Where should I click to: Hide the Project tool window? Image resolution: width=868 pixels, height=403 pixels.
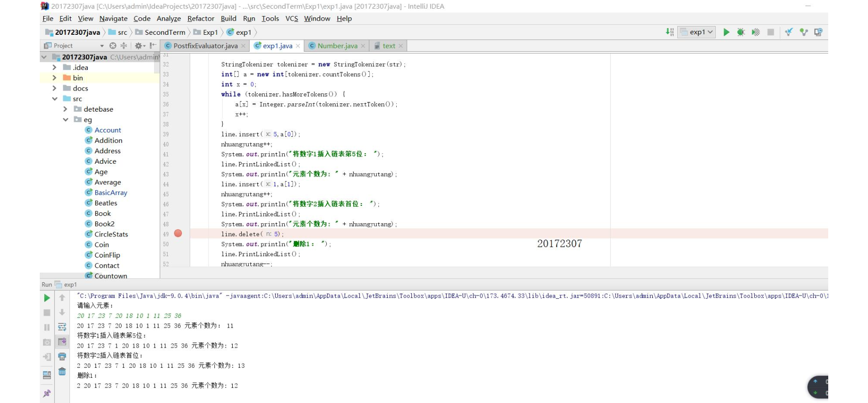[x=153, y=46]
